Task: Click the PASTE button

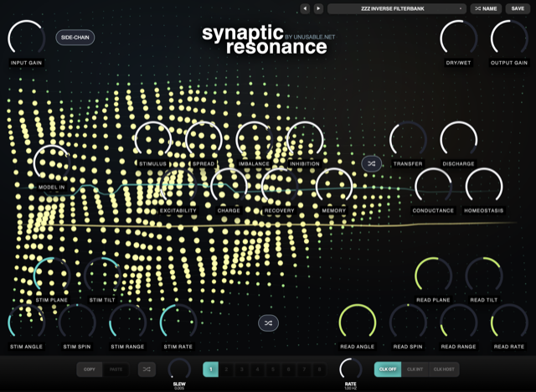Action: point(116,369)
